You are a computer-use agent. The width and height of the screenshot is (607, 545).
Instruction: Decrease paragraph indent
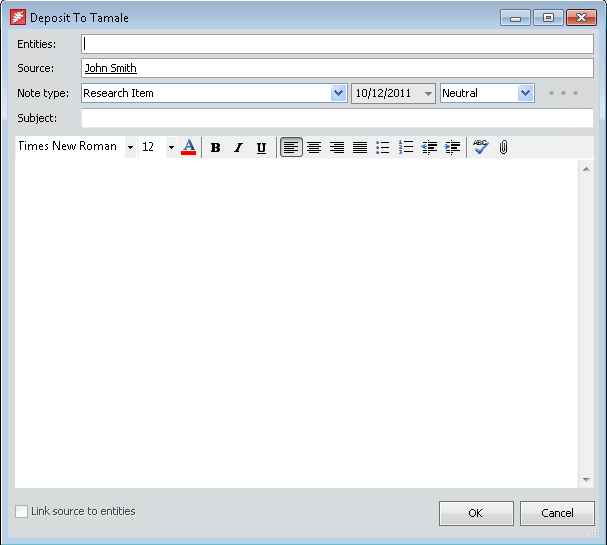click(x=429, y=147)
